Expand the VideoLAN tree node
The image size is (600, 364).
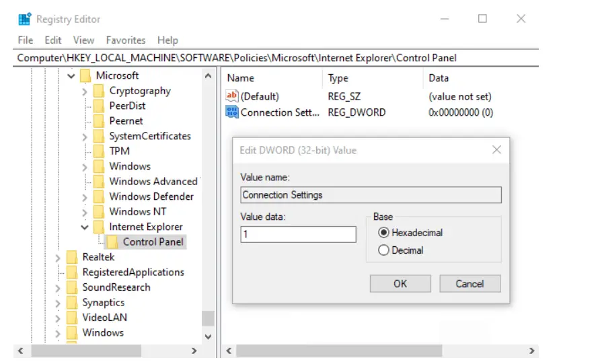[58, 318]
